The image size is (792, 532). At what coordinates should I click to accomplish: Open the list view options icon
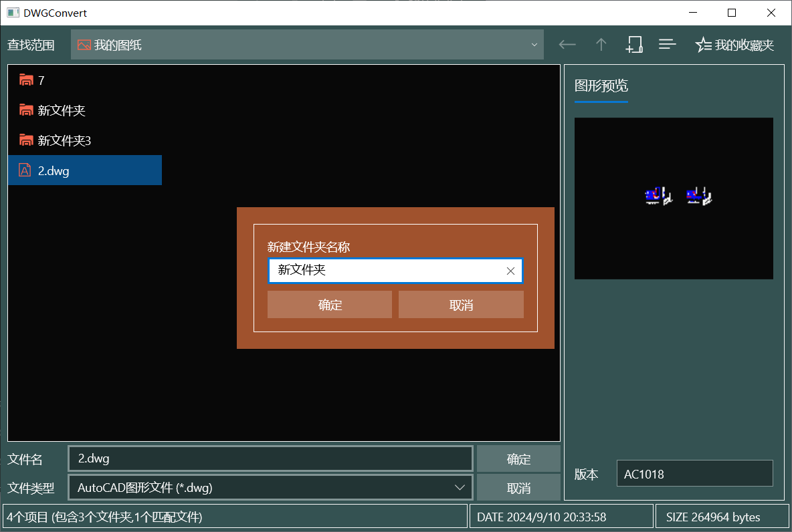point(667,45)
